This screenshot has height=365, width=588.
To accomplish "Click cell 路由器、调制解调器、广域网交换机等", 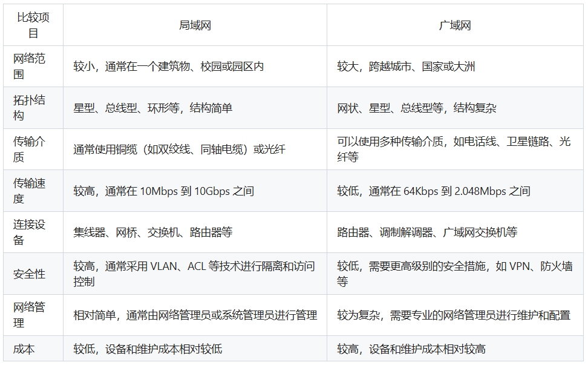I will (455, 232).
